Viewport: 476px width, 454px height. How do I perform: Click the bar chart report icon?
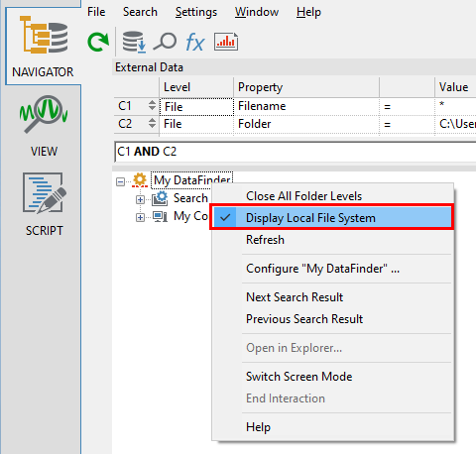coord(226,42)
